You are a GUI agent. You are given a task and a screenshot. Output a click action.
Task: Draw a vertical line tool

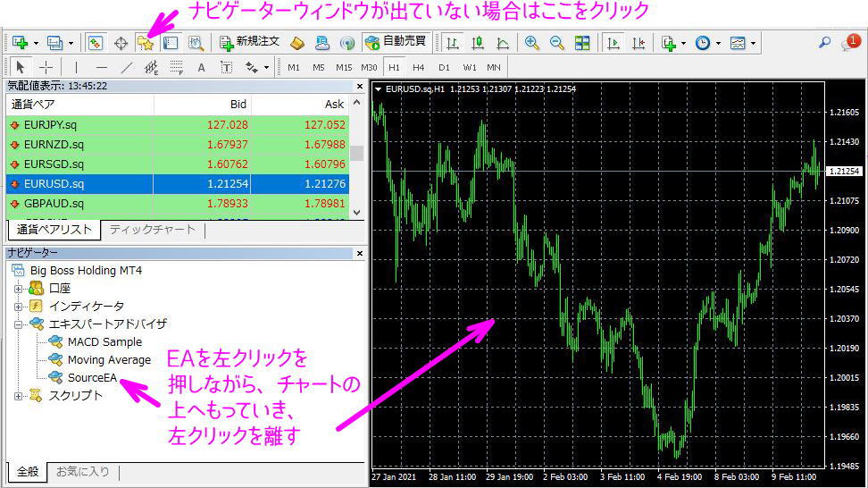point(76,68)
